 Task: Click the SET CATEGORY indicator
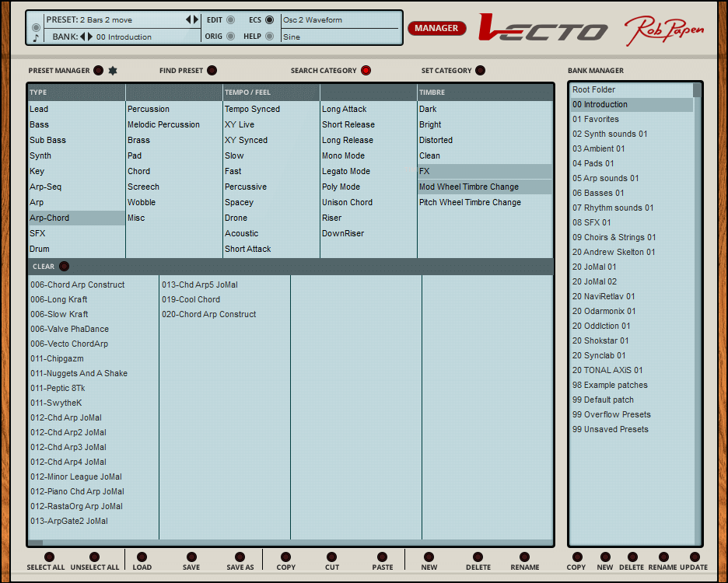tap(480, 70)
